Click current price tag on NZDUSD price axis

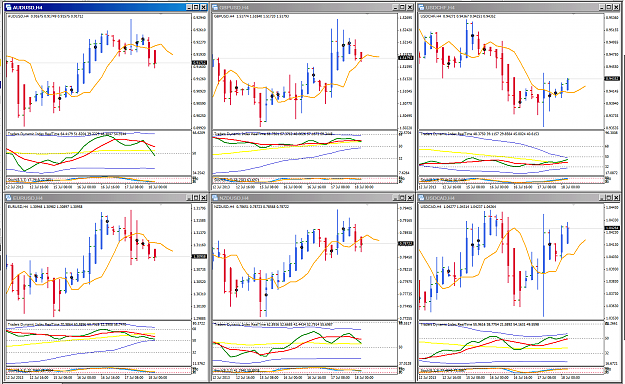406,243
